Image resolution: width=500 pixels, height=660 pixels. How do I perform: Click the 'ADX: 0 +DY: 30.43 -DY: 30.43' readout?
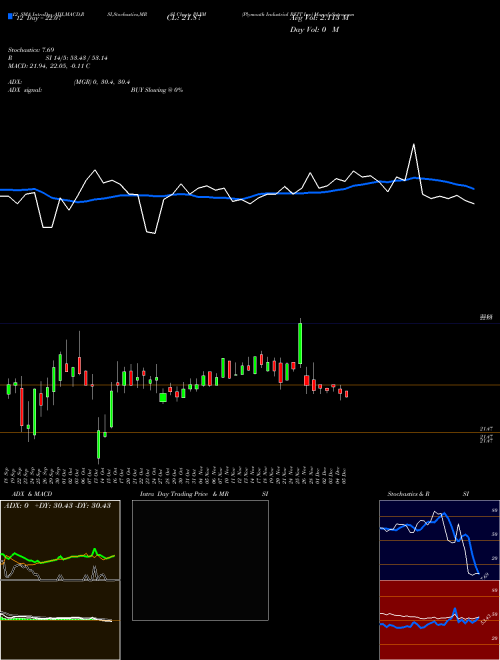pos(57,506)
